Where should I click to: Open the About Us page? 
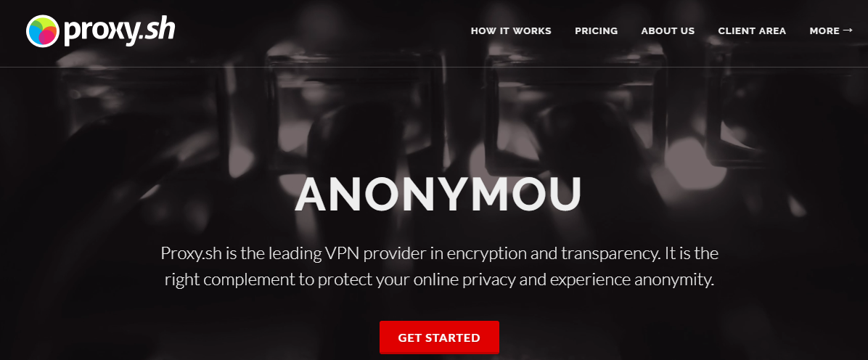[x=668, y=31]
